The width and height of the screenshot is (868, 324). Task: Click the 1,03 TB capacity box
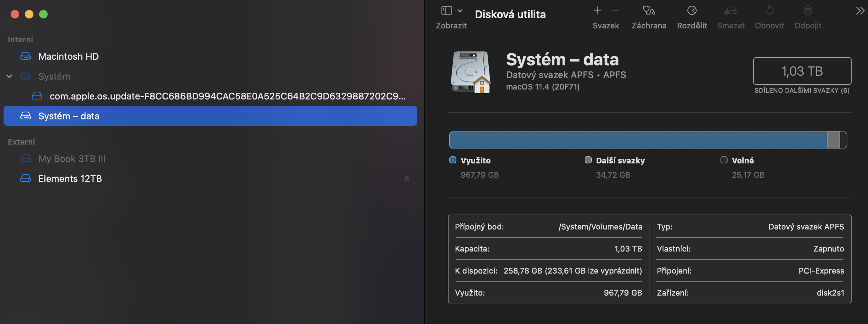(x=802, y=71)
